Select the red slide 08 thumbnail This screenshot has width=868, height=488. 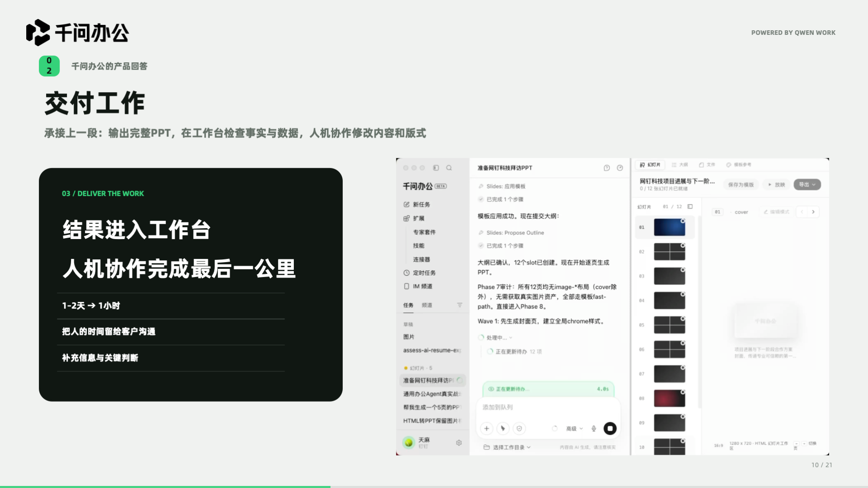point(670,398)
